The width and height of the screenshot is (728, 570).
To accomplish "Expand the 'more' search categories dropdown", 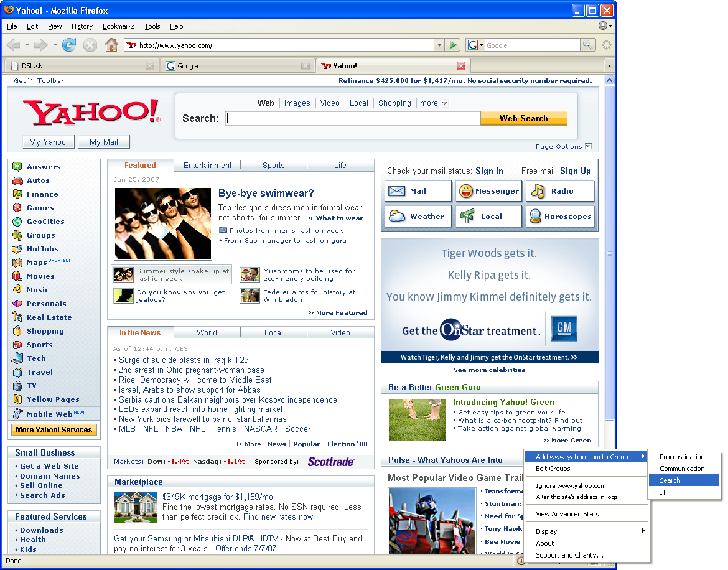I will (444, 103).
